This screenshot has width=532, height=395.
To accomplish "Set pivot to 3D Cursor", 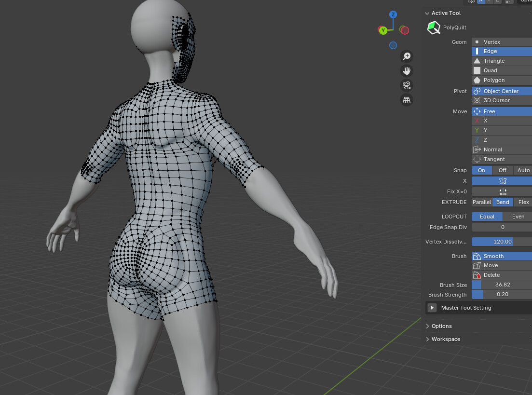I will point(502,100).
